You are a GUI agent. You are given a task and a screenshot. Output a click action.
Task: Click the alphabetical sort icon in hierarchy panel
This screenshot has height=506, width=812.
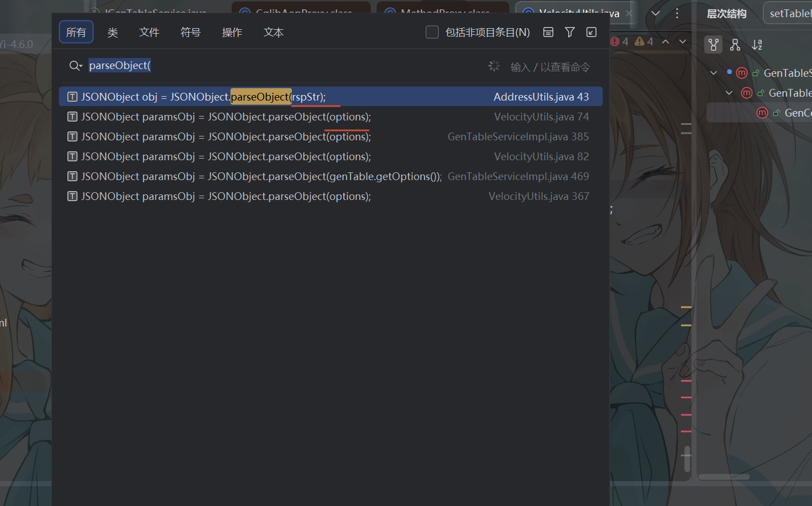757,45
